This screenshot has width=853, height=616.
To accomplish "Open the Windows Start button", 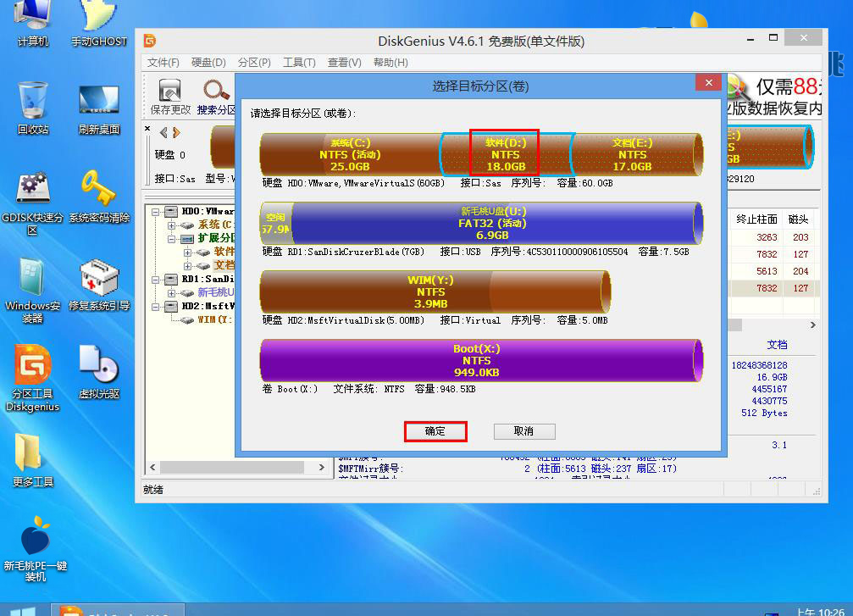I will [22, 611].
